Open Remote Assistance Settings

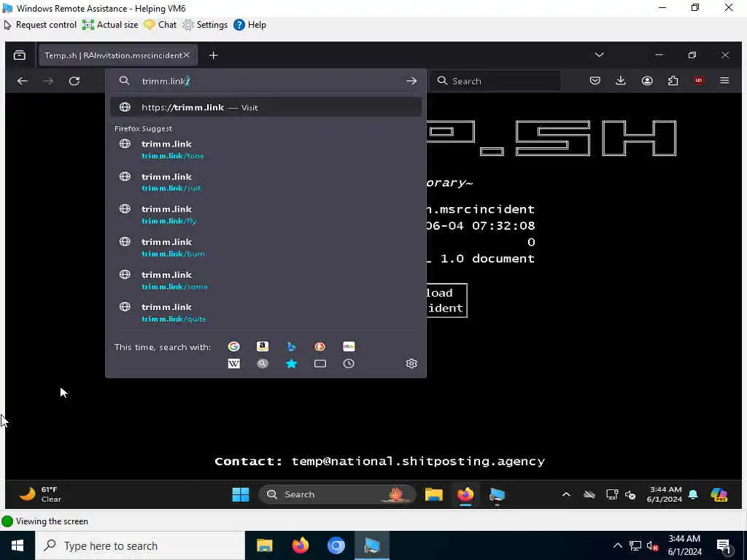click(205, 25)
